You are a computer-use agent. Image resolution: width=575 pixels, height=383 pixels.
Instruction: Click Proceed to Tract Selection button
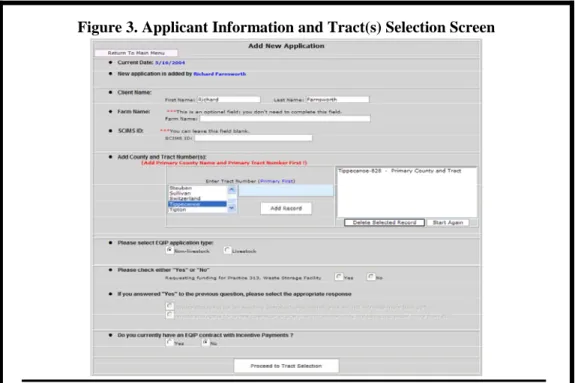pyautogui.click(x=286, y=366)
